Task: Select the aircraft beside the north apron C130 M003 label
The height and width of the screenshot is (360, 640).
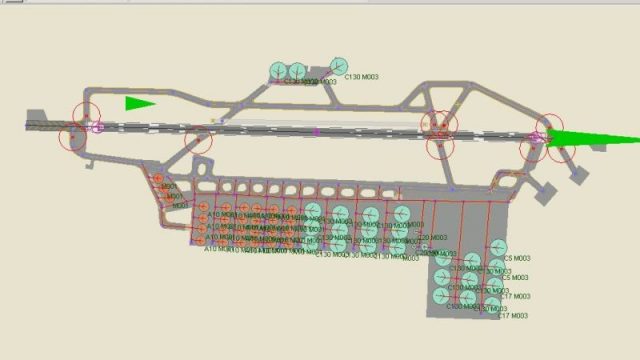Action: pos(338,67)
